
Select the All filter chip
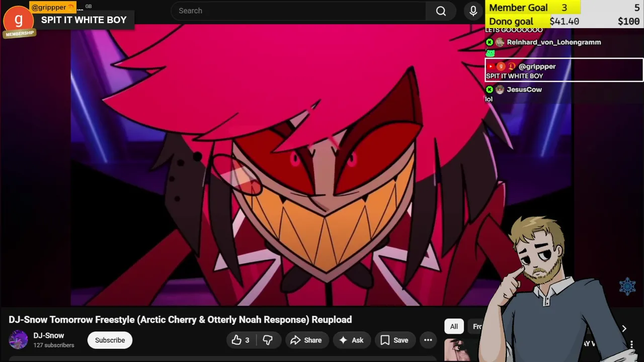tap(454, 327)
